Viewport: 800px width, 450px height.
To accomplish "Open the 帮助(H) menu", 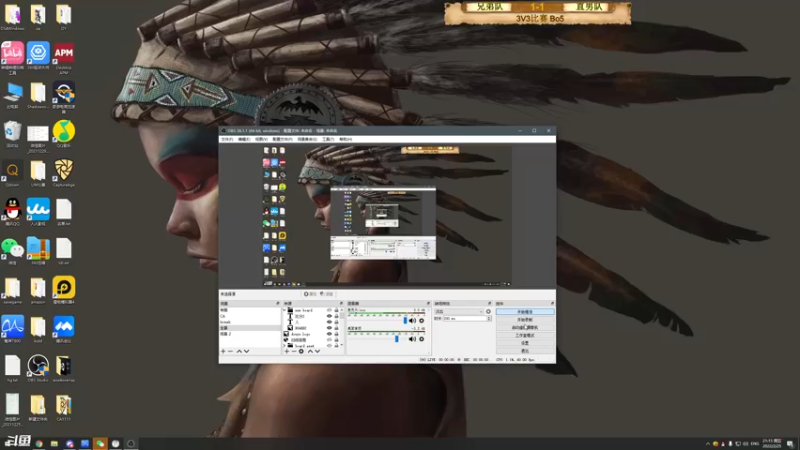I will point(345,139).
